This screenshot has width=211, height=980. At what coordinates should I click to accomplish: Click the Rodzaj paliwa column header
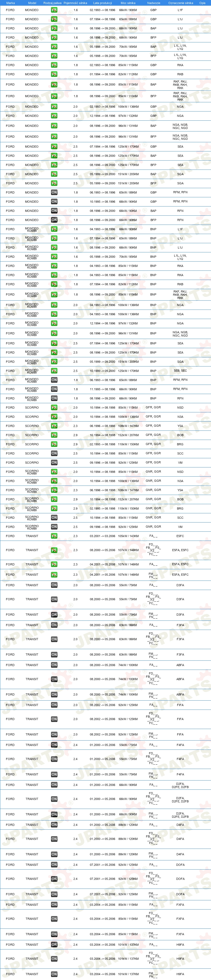(52, 3)
